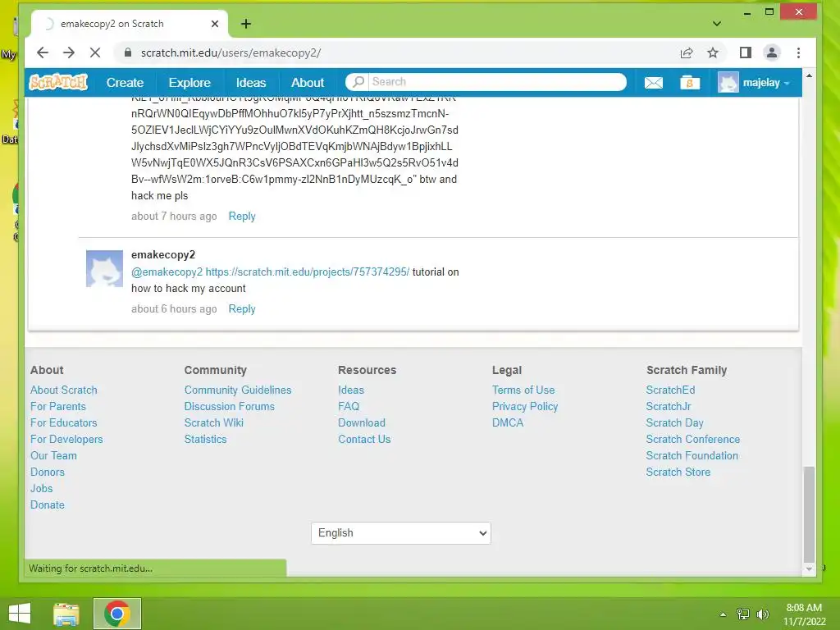The width and height of the screenshot is (840, 630).
Task: Open Scratch Store footer link
Action: pos(678,472)
